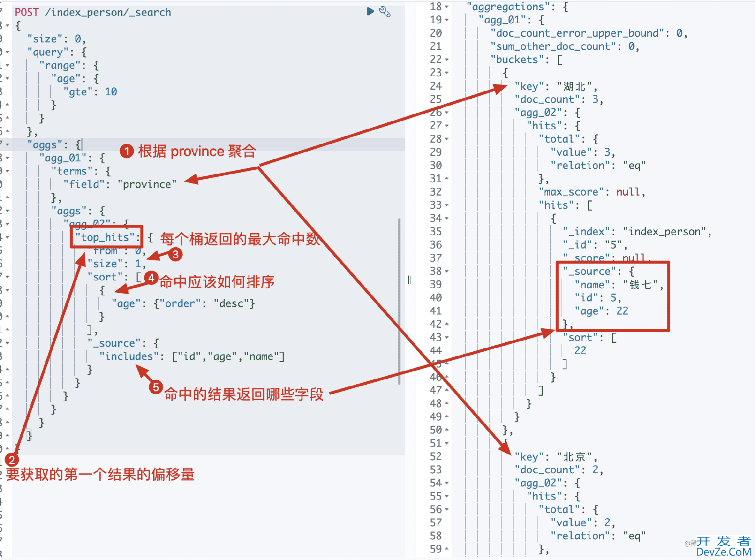Click the "age": {"order": "desc"} line
Screen dimensions: 755x560
[x=183, y=303]
